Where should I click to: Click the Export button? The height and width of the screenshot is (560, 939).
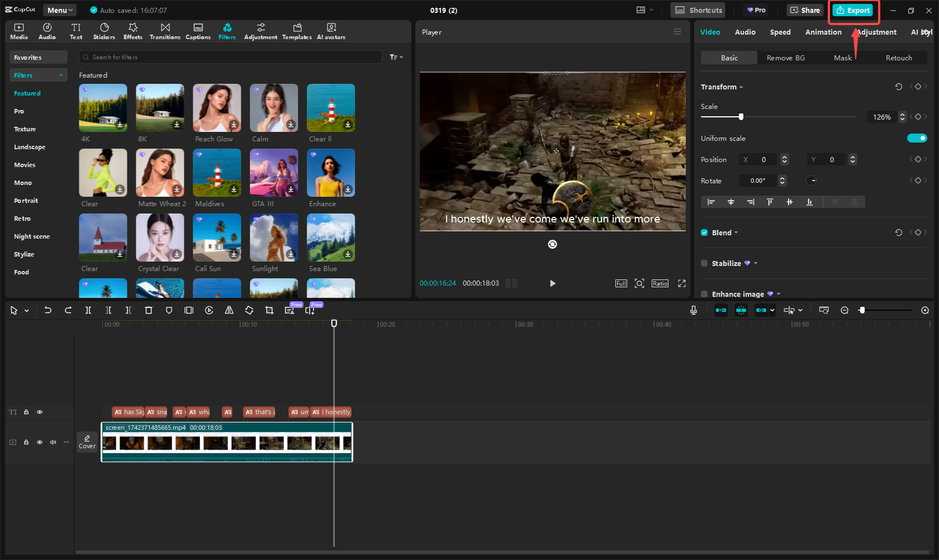coord(853,10)
